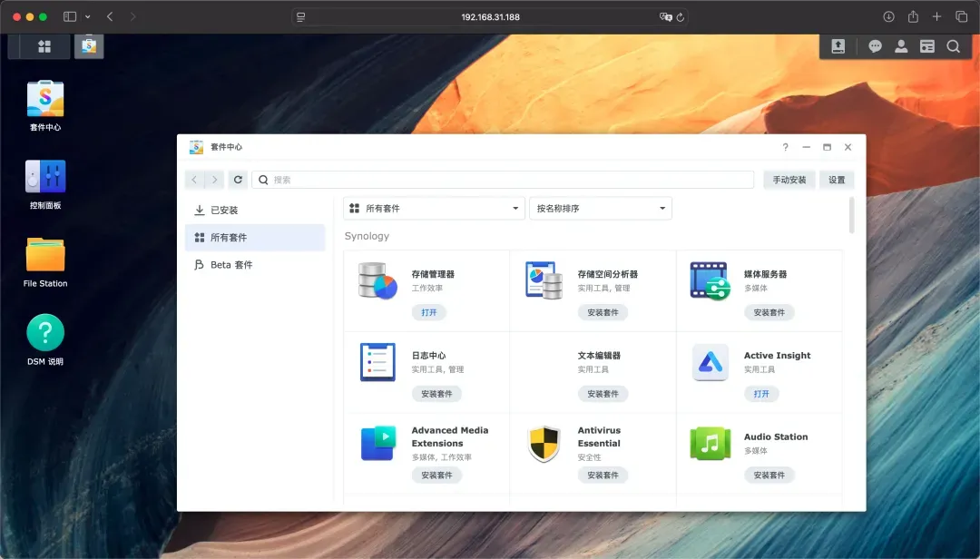This screenshot has width=980, height=559.
Task: Click the 存储空间分析器 package icon
Action: 544,280
